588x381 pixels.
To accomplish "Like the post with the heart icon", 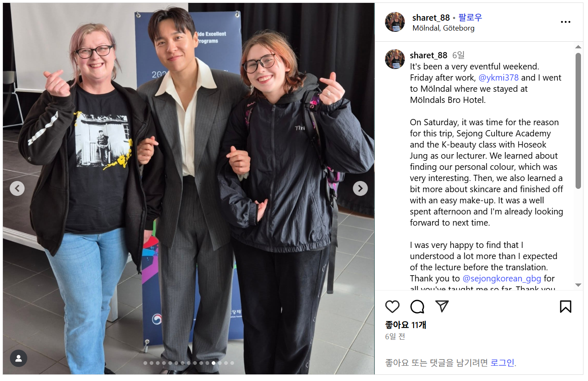I will 392,307.
